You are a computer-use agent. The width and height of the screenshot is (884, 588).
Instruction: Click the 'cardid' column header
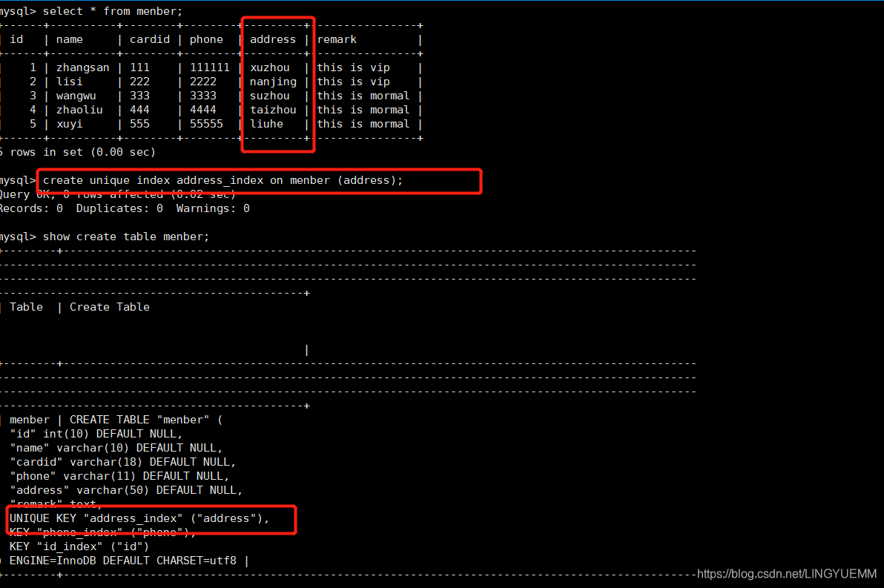pos(149,39)
